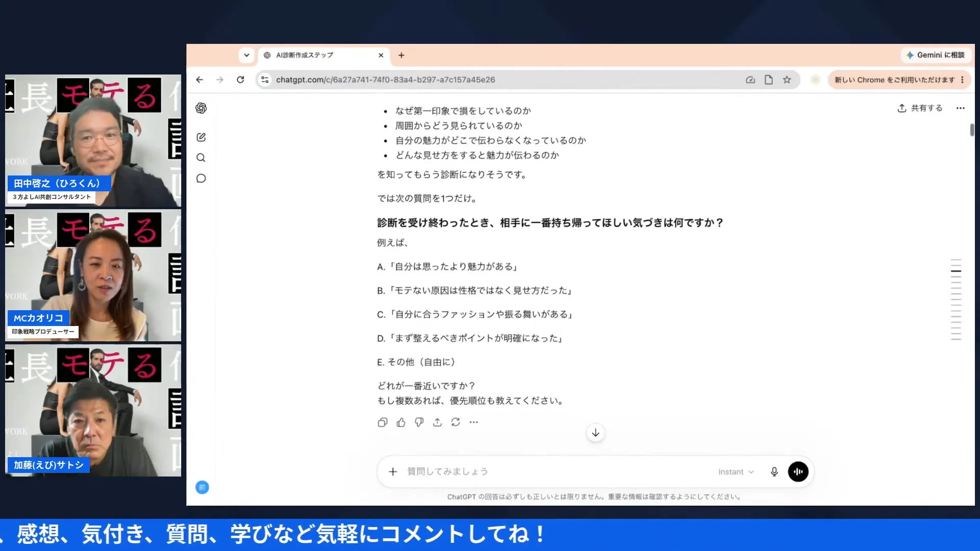This screenshot has width=980, height=551.
Task: Open Chrome three-dot menu
Action: [x=963, y=80]
